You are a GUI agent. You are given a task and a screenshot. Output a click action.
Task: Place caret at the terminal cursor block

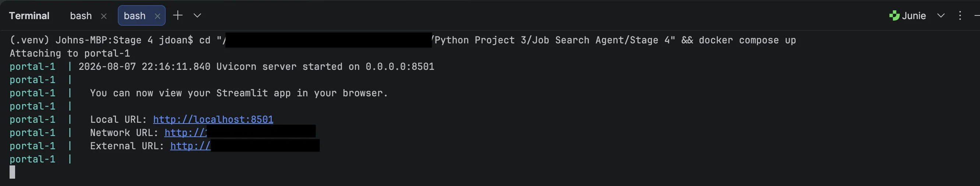13,172
